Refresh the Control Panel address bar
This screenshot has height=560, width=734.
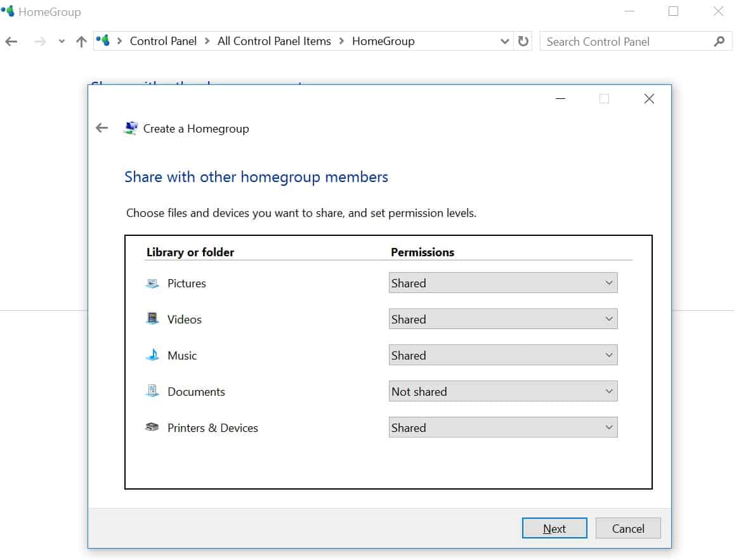(523, 41)
